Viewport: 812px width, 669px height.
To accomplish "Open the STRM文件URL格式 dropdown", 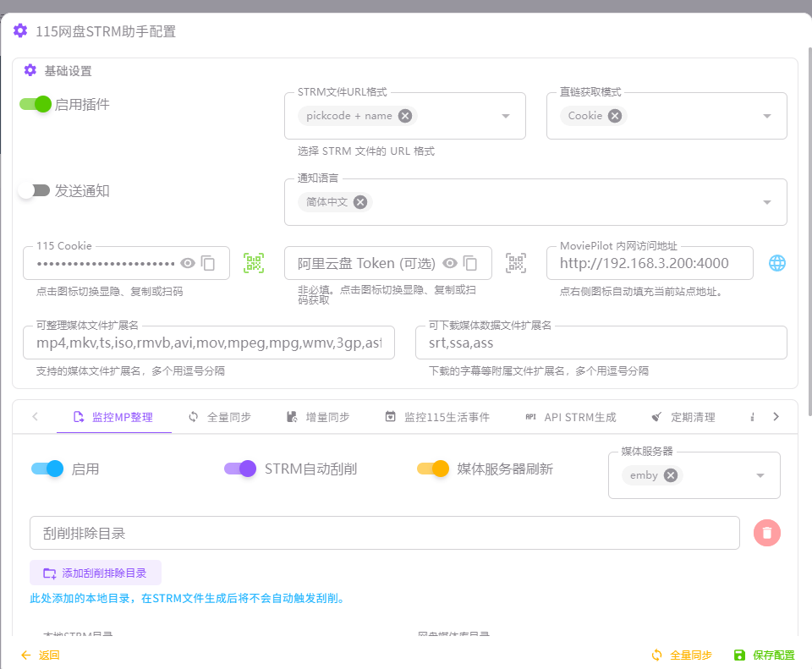I will coord(506,116).
